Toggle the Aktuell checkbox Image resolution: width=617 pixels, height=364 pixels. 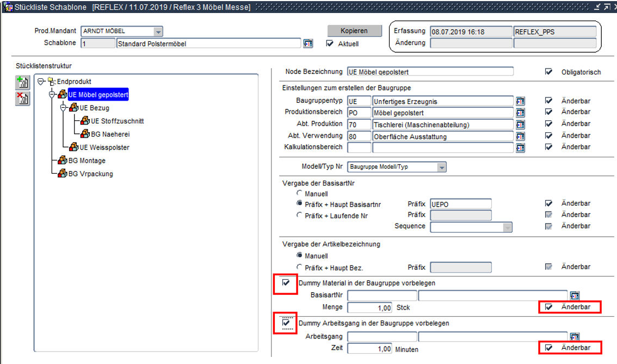pyautogui.click(x=329, y=44)
